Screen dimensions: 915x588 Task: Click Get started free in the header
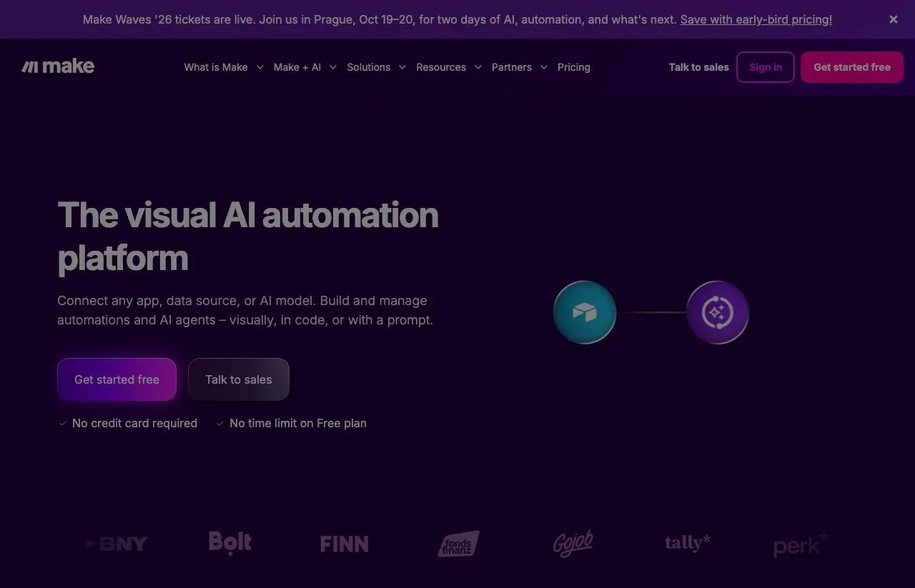pos(852,67)
